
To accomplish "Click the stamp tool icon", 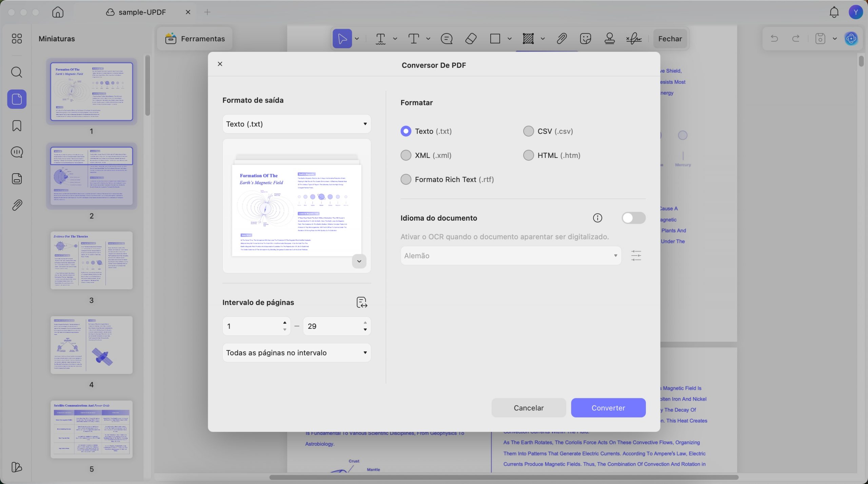I will point(610,39).
